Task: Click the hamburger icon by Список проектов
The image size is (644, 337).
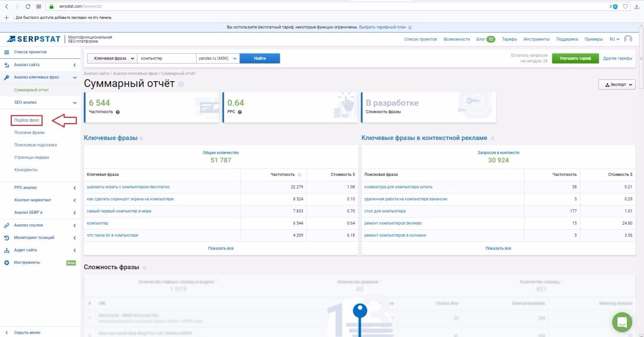Action: (x=7, y=52)
